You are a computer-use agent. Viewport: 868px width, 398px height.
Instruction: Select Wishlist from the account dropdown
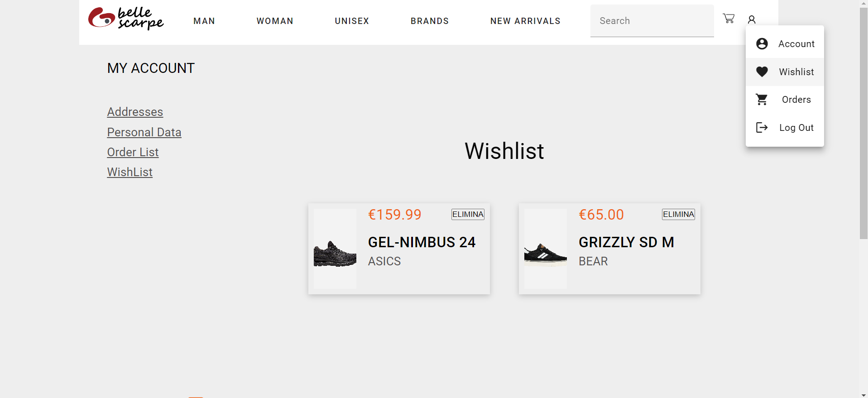pos(796,72)
